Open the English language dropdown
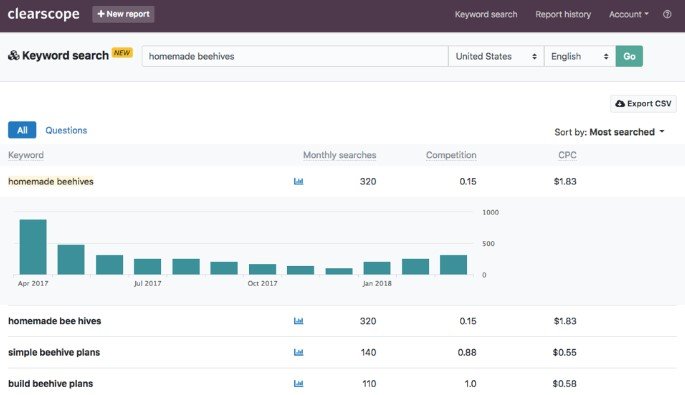685x395 pixels. (580, 56)
